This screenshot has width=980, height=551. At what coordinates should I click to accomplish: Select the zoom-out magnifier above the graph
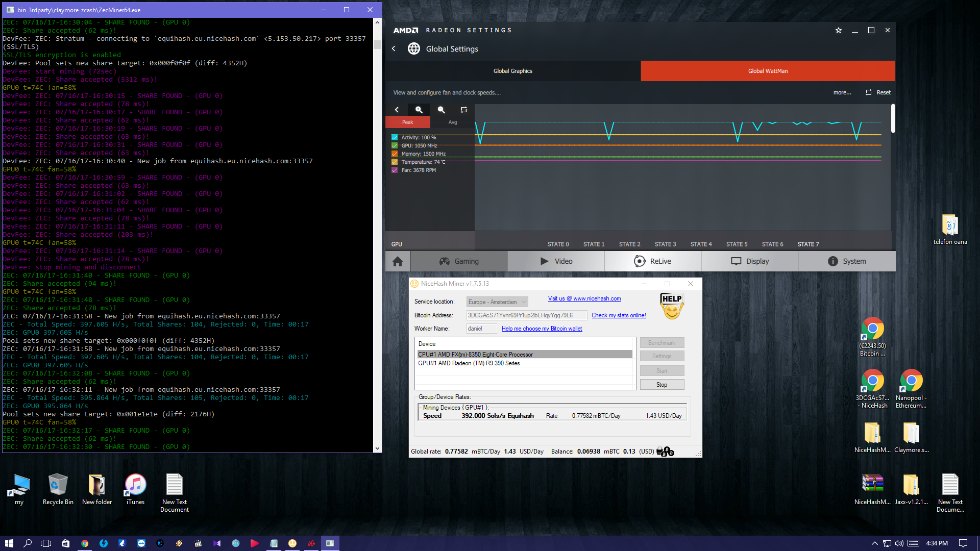(x=441, y=110)
